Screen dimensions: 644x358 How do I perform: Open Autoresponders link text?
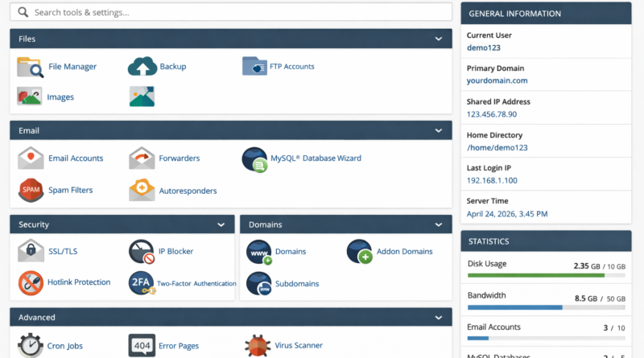[x=188, y=191]
